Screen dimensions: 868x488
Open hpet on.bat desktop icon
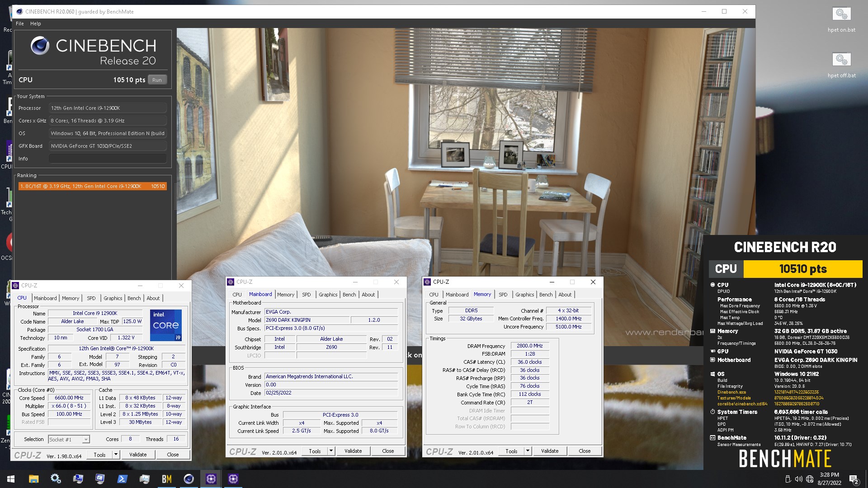841,20
